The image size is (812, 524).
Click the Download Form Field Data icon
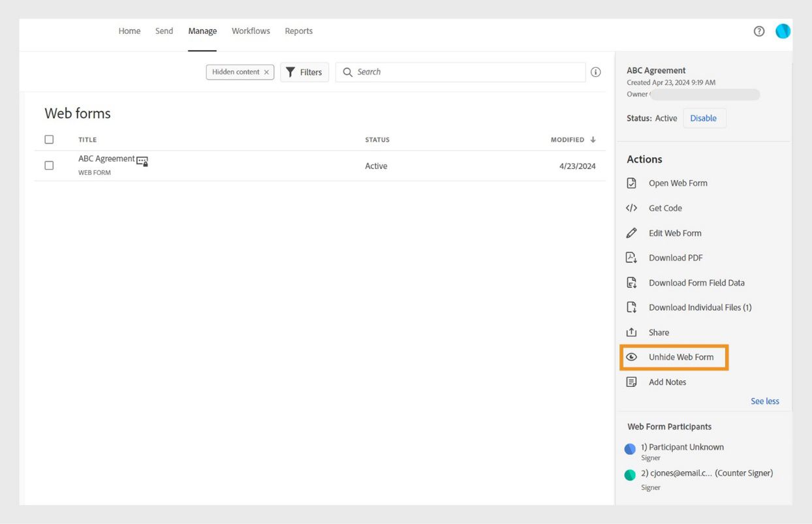coord(631,282)
